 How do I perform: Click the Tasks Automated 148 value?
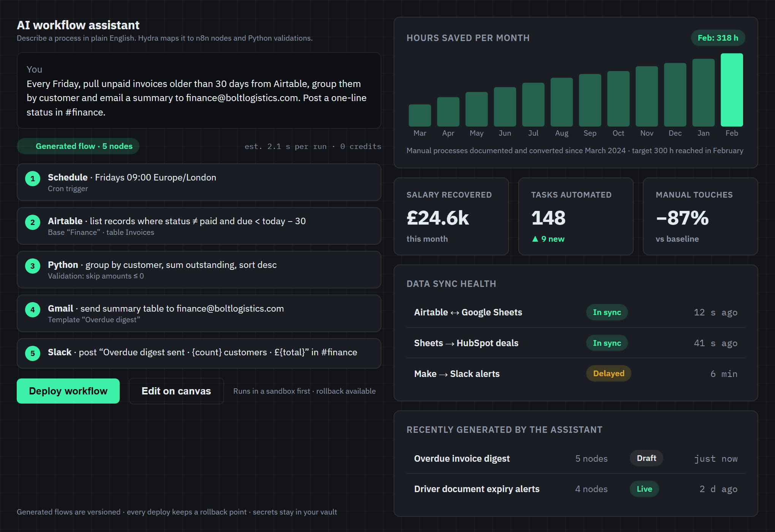[x=548, y=218]
